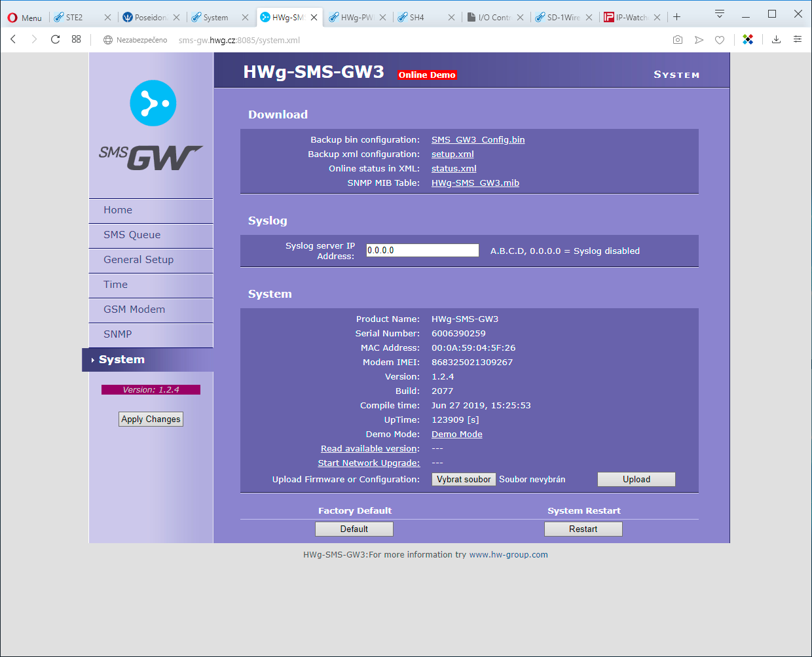Click Read available version link

pyautogui.click(x=369, y=449)
